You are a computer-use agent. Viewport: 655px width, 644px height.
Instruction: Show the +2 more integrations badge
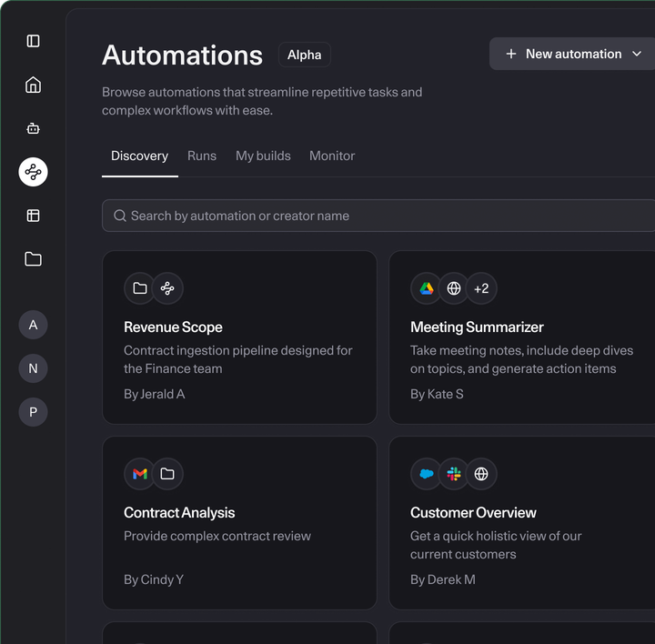[x=481, y=288]
